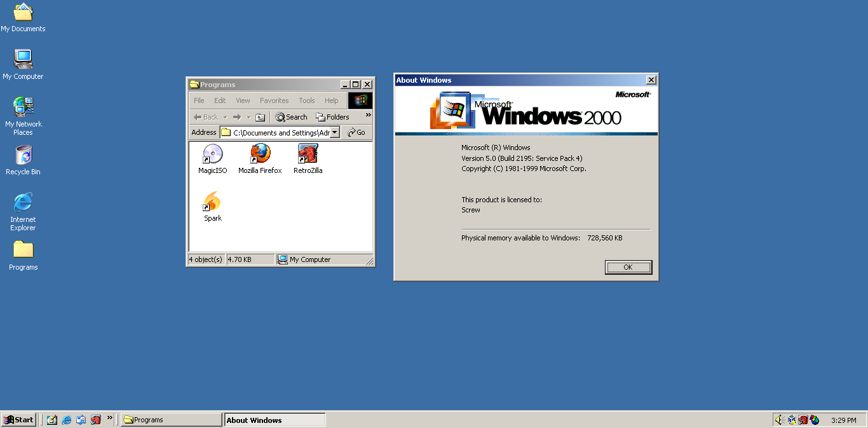Launch Internet Explorer from Quick Launch
The width and height of the screenshot is (868, 428).
tap(66, 420)
